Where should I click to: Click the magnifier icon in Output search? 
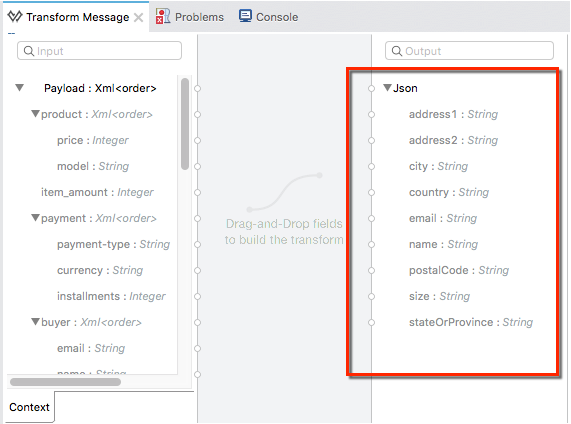tap(397, 51)
